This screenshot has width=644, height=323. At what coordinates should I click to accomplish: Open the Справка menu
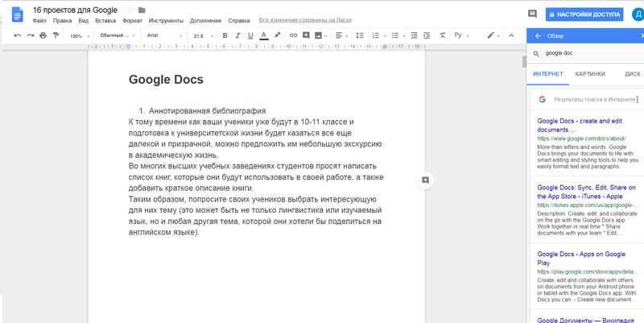coord(238,21)
